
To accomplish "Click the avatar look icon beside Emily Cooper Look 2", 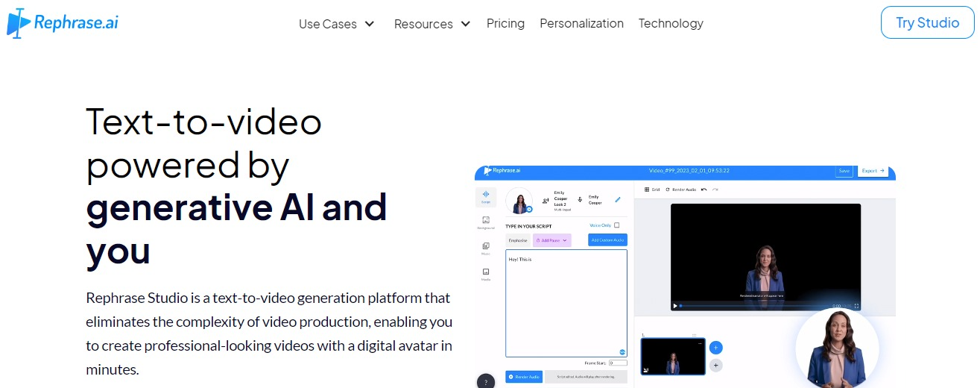I will pyautogui.click(x=546, y=200).
